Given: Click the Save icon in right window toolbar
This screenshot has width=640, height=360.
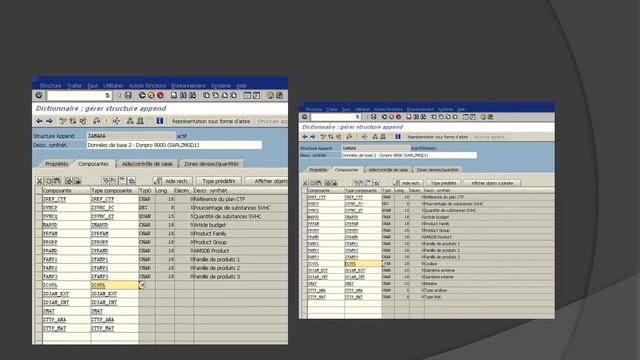Looking at the screenshot, I should [x=373, y=117].
